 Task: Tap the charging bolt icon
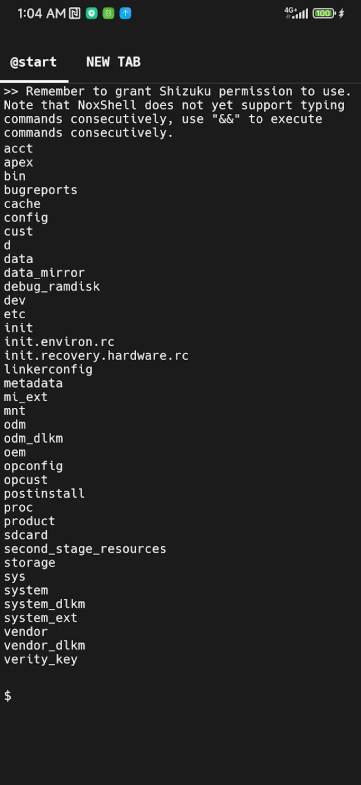point(341,14)
